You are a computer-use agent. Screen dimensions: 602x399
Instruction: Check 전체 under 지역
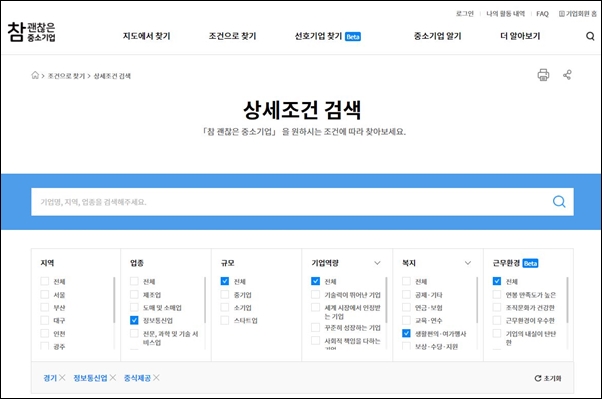coord(45,281)
